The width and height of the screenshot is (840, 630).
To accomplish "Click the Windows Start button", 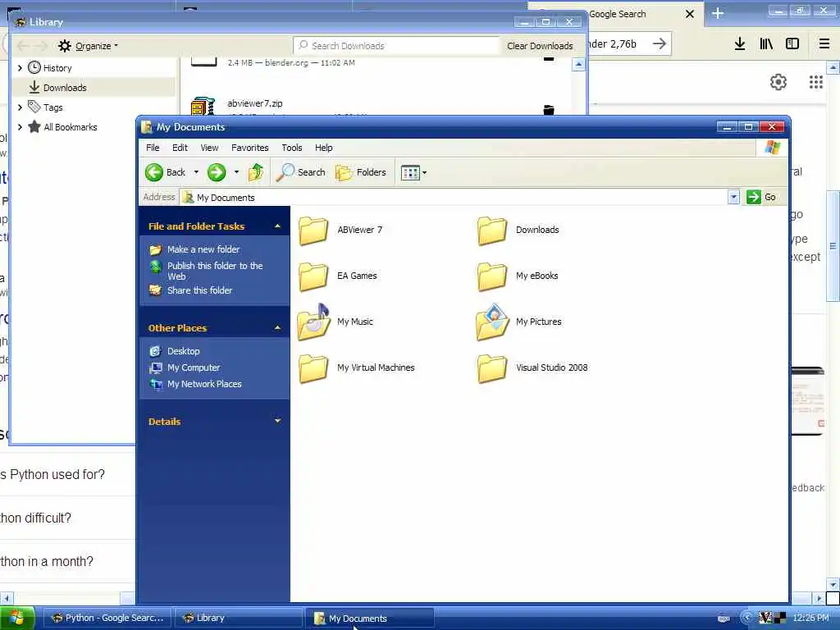I will pyautogui.click(x=17, y=619).
